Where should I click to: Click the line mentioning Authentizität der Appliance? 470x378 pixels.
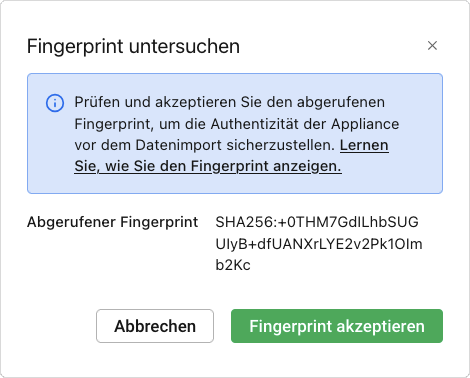237,124
